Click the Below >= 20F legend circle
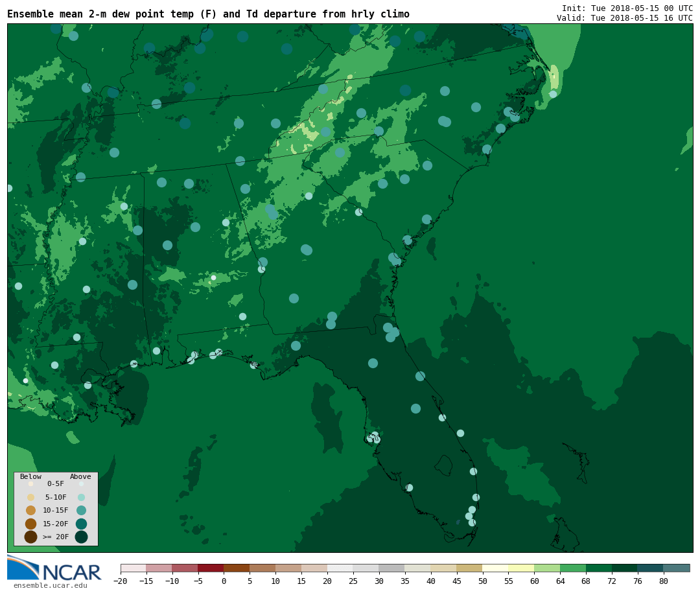This screenshot has height=593, width=700. (x=31, y=537)
